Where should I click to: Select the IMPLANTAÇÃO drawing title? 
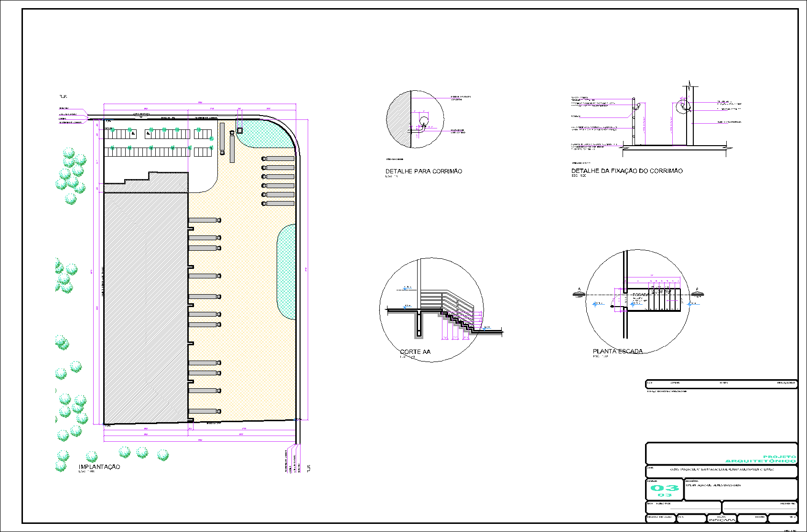pos(99,467)
